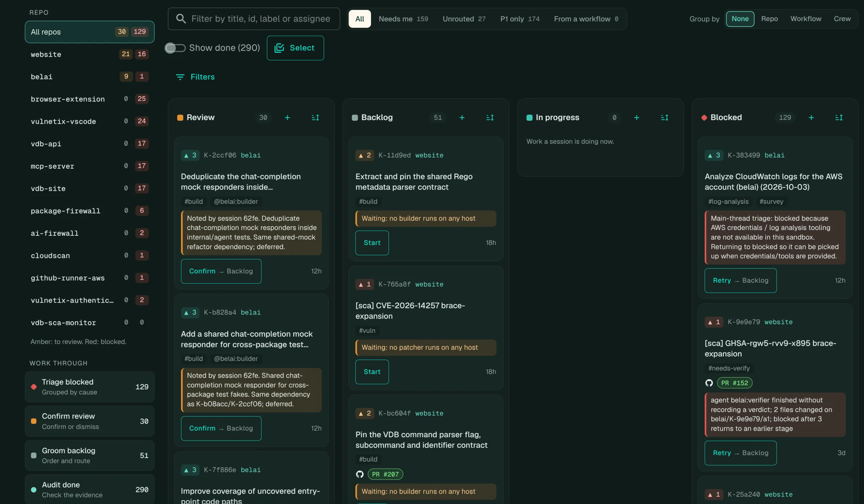This screenshot has width=864, height=504.
Task: Switch to Needs me filter
Action: click(403, 19)
